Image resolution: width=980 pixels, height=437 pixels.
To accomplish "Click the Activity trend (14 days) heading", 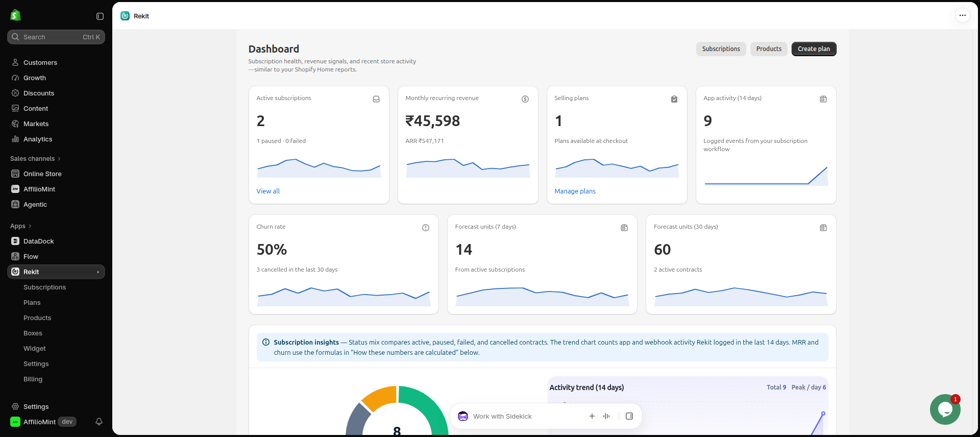I will [586, 387].
